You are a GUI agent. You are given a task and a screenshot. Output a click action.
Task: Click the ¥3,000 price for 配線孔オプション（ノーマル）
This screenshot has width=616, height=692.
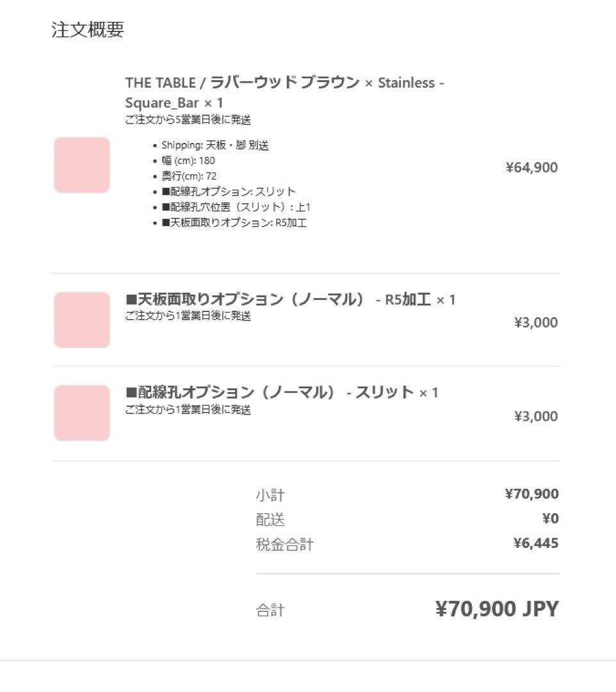535,416
